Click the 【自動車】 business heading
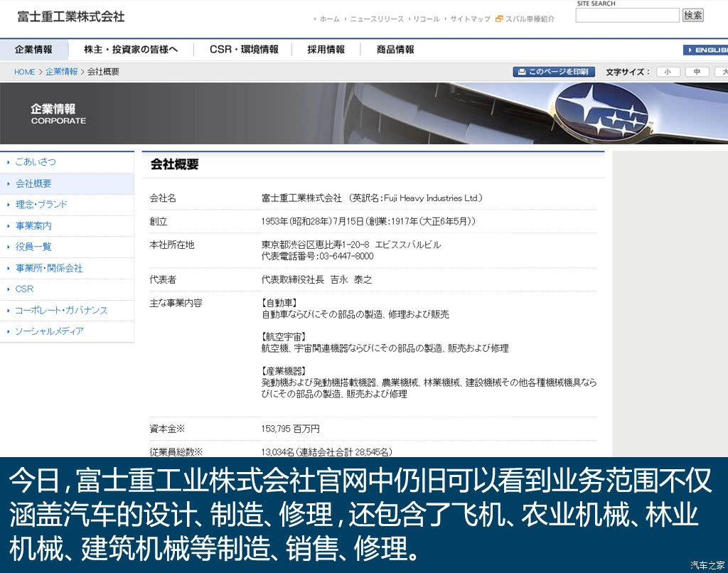This screenshot has width=728, height=573. pos(279,304)
